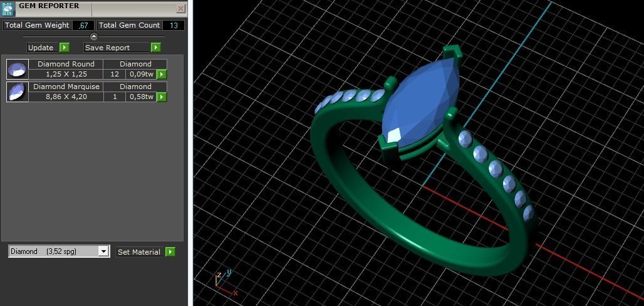Click the green arrow next to Set Material
This screenshot has height=306, width=644.
tap(170, 252)
